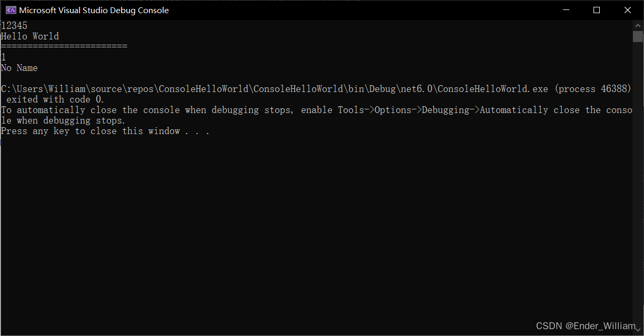Click the equals-sign separator line
Screen dimensions: 644x336
(x=64, y=47)
